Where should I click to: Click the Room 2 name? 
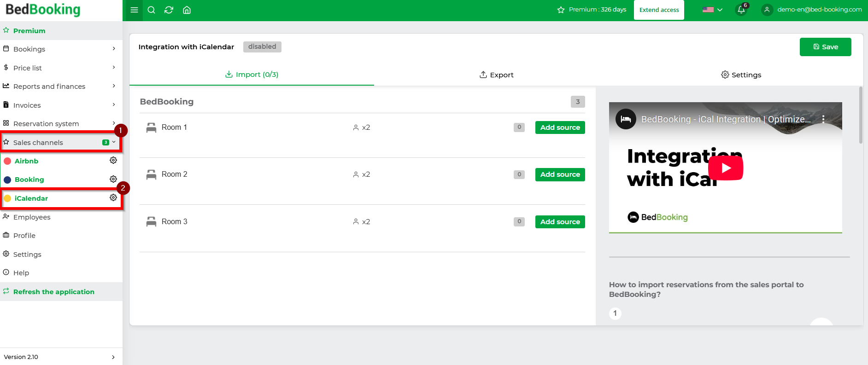point(174,174)
